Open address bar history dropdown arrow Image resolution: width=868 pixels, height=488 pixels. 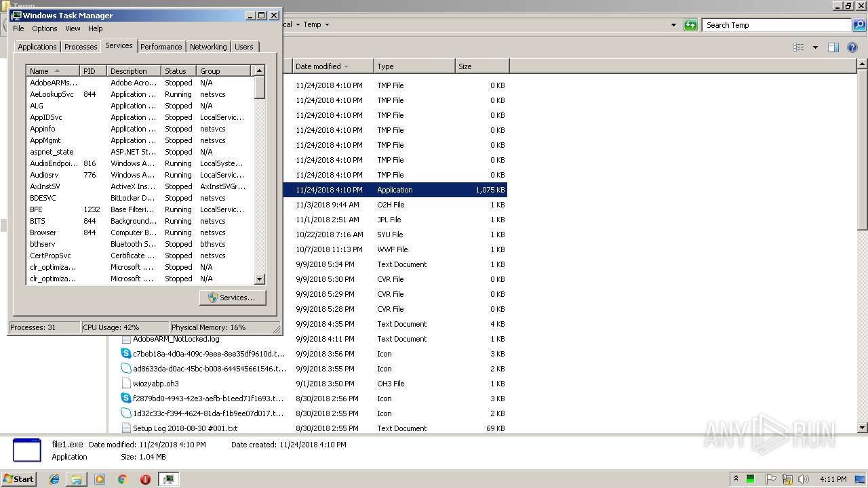click(673, 25)
